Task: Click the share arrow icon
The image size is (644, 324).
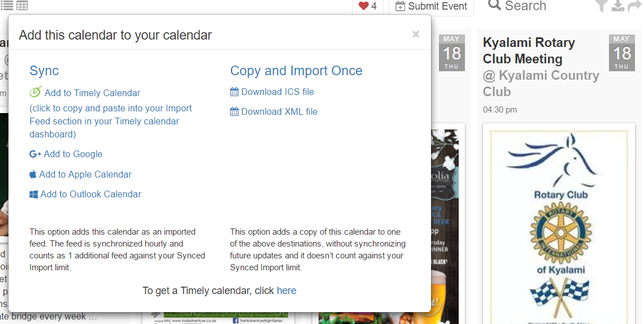Action: [x=634, y=6]
